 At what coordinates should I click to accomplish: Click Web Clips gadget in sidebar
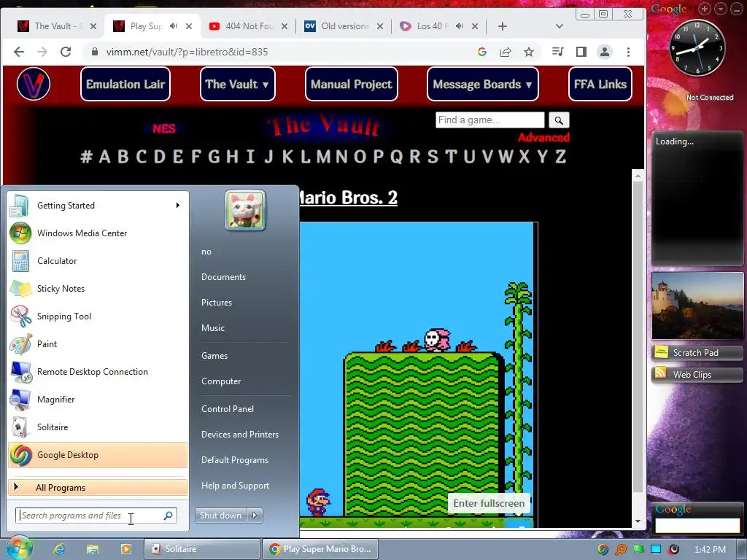click(x=697, y=375)
